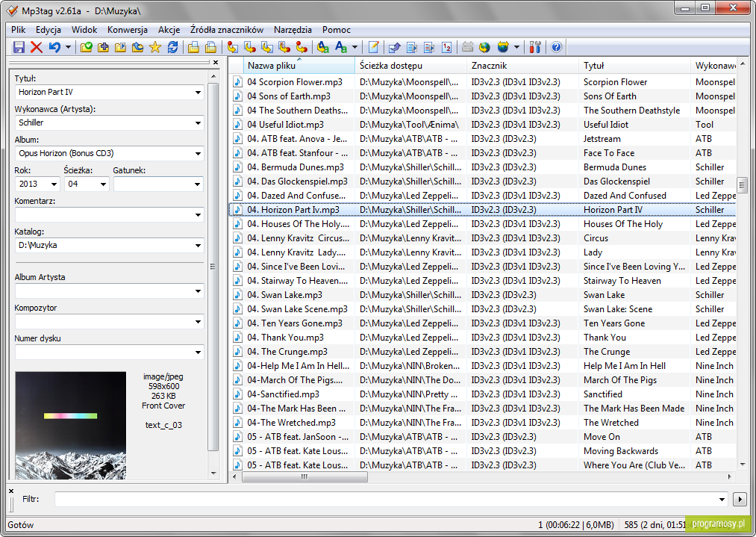756x537 pixels.
Task: Click the Tag to Filename converter icon
Action: (x=232, y=47)
